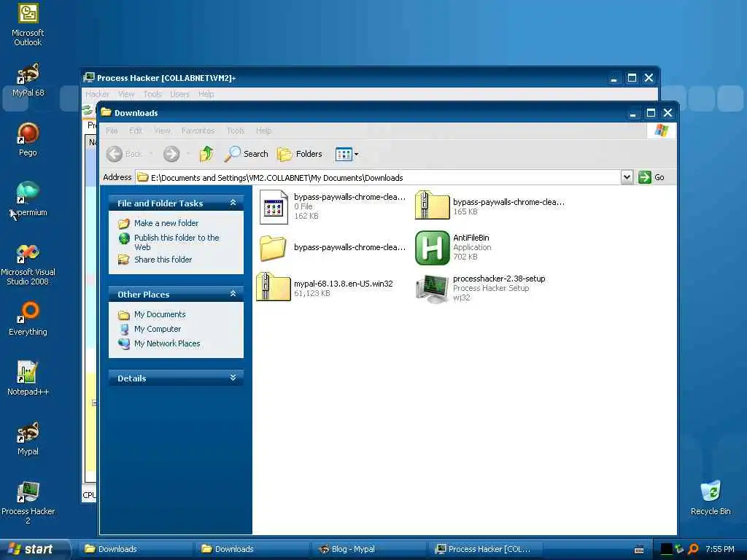The height and width of the screenshot is (560, 747).
Task: Select the mypal-68.13.8.en-US.win32 zip file
Action: pyautogui.click(x=325, y=287)
